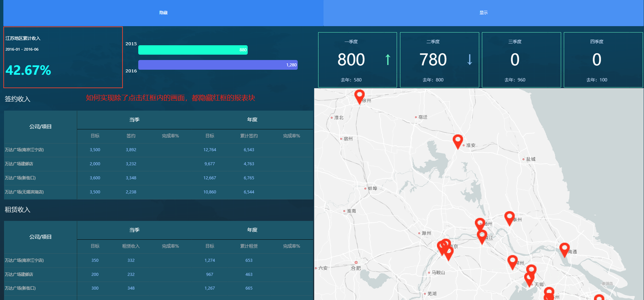The height and width of the screenshot is (300, 644).
Task: Click the 2016 bar showing 1,280
Action: 218,65
